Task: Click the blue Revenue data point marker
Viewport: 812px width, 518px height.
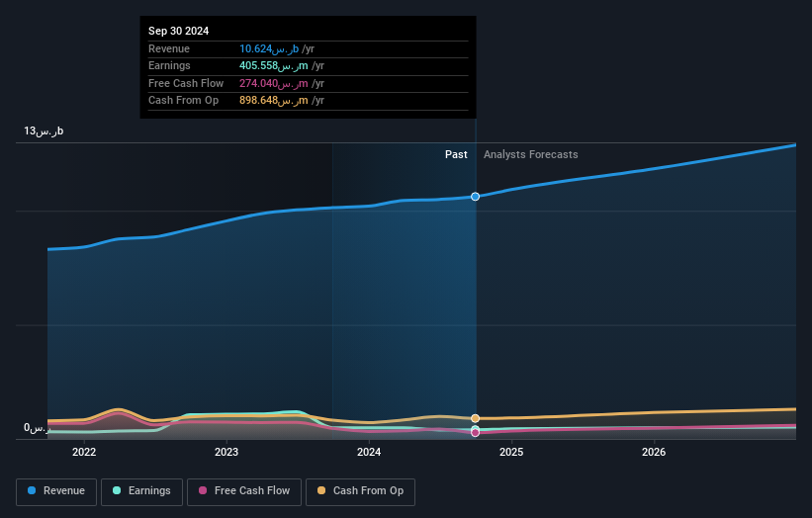Action: 476,197
